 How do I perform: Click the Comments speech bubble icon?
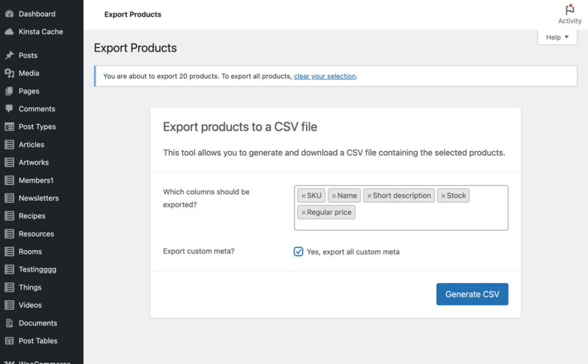coord(9,109)
